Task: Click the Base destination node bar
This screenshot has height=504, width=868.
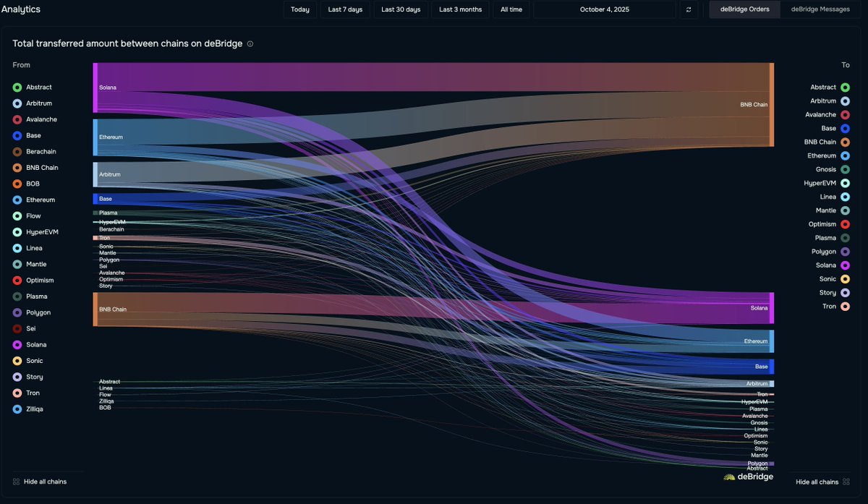Action: 772,367
